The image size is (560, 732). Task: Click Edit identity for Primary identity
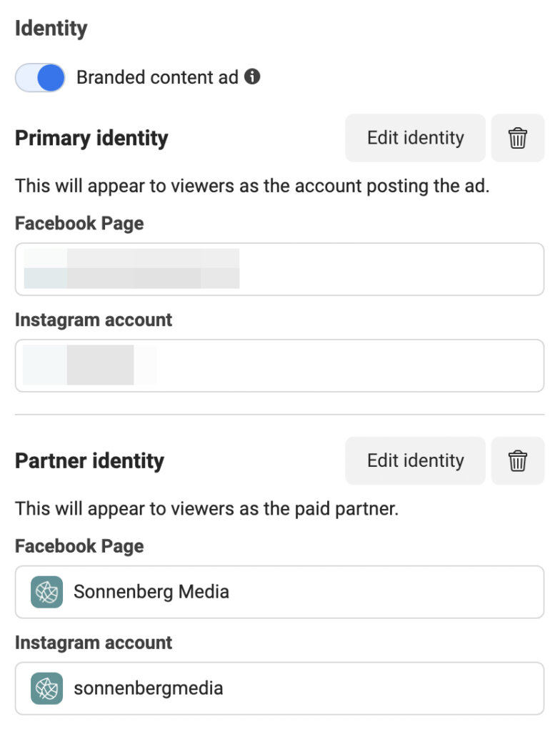[414, 138]
